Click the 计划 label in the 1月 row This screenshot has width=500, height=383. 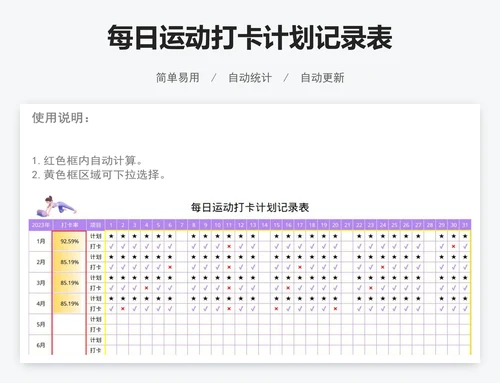(x=96, y=236)
